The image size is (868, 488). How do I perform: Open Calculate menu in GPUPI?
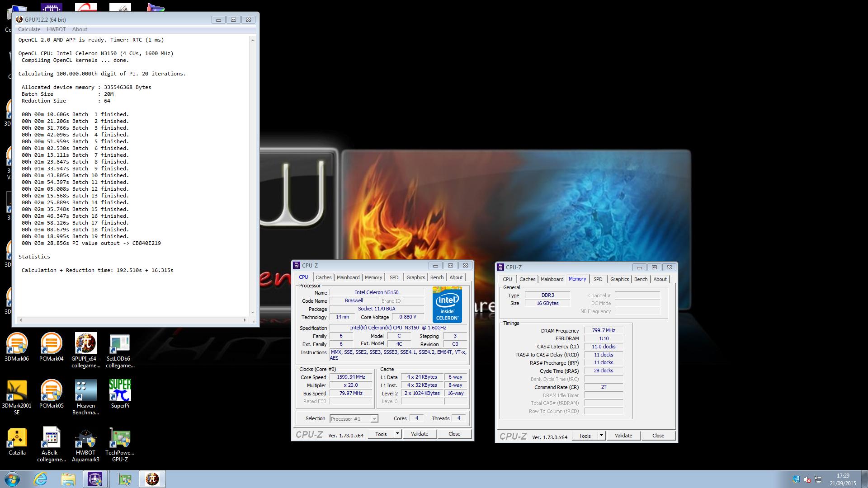[29, 29]
